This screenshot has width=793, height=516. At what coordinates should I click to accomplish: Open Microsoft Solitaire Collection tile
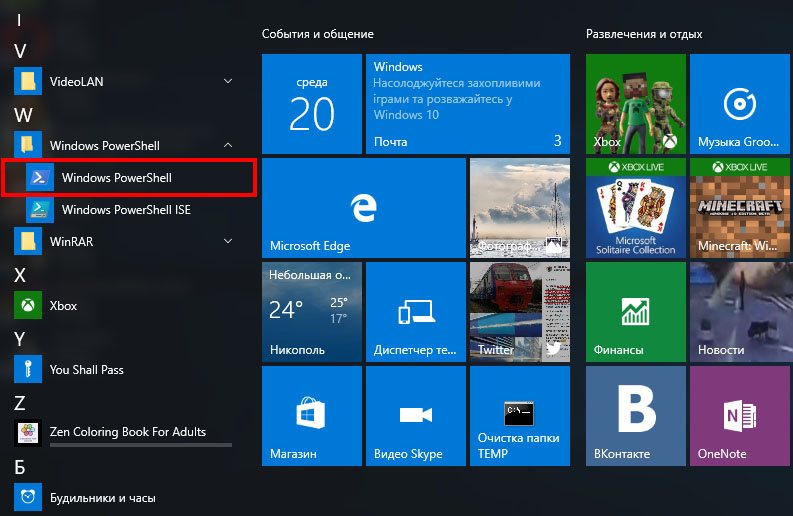tap(636, 208)
